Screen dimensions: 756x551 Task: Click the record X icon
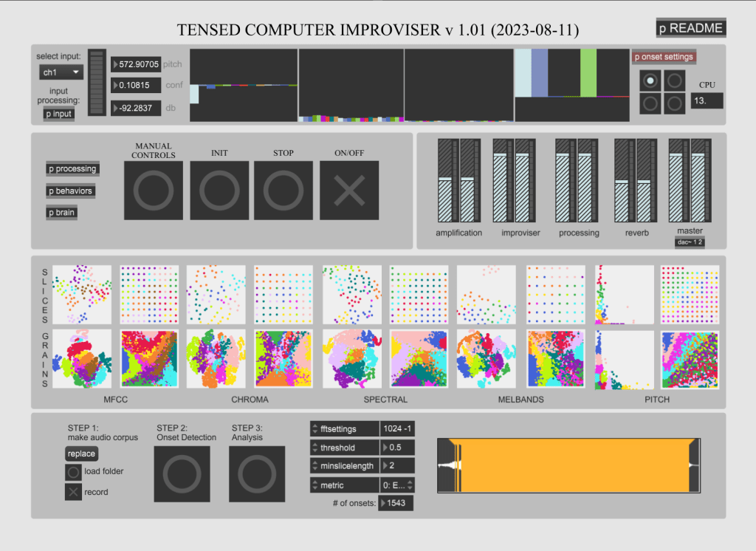tap(73, 492)
